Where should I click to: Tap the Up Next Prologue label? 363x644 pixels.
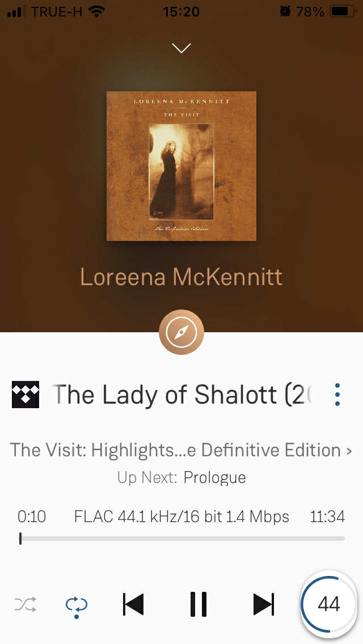(x=181, y=478)
